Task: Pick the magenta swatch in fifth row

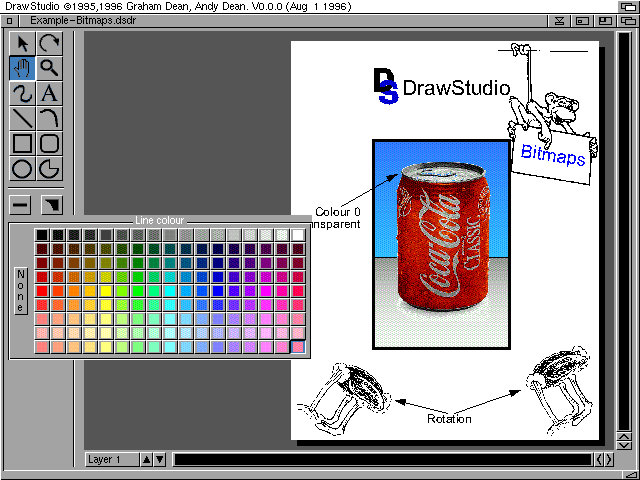Action: (x=266, y=291)
